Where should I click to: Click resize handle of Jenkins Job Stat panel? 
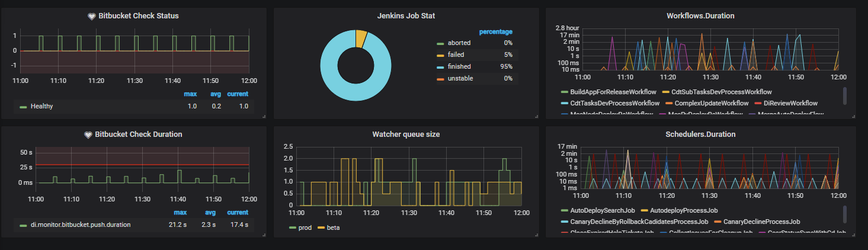coord(536,117)
